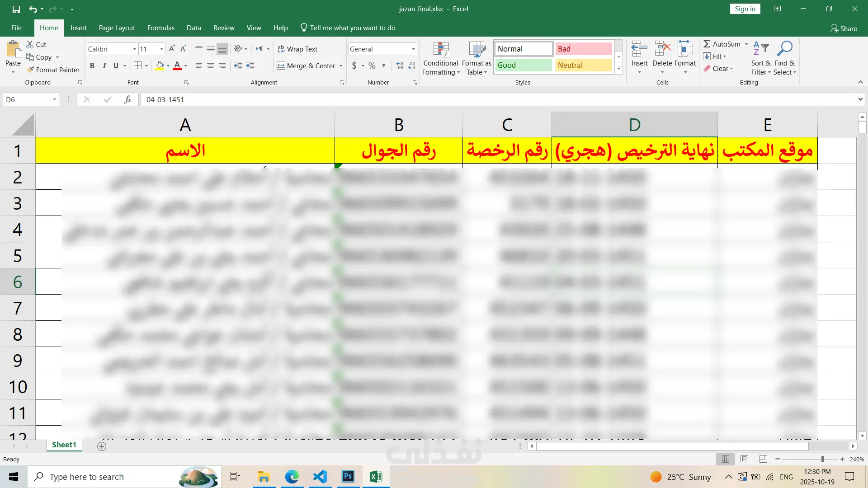
Task: Click the Borders grid icon
Action: click(x=138, y=66)
